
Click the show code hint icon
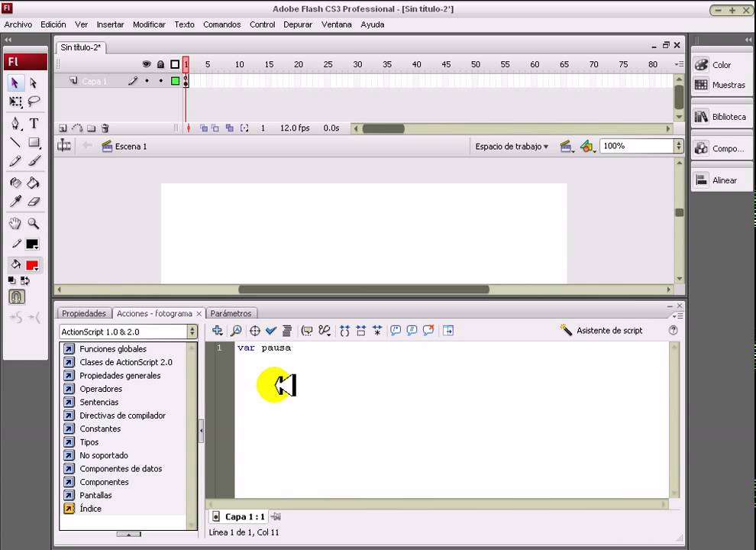click(x=307, y=331)
